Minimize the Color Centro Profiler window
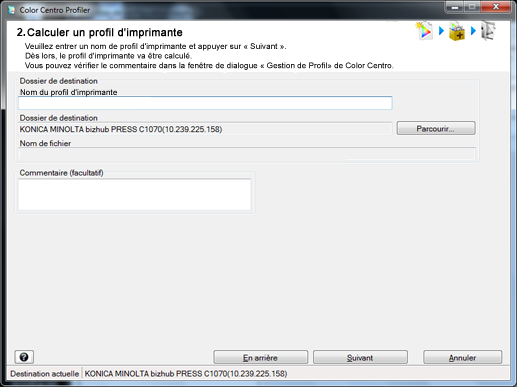Image resolution: width=517 pixels, height=387 pixels. tap(455, 7)
